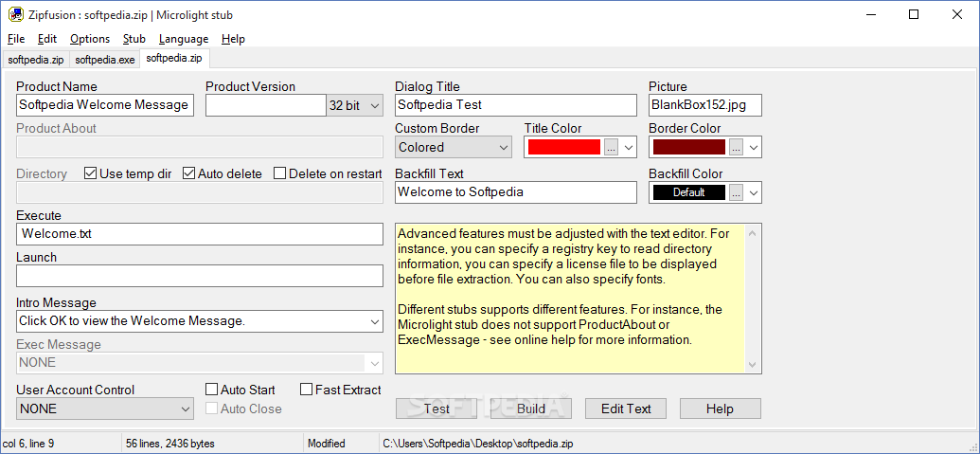This screenshot has height=454, width=980.
Task: Click the Test button
Action: [x=437, y=409]
